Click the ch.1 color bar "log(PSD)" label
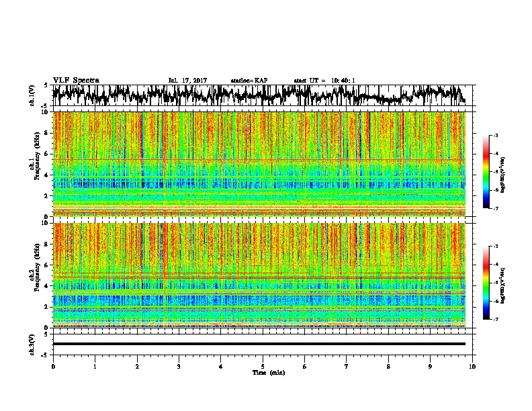The width and height of the screenshot is (532, 411). [503, 175]
